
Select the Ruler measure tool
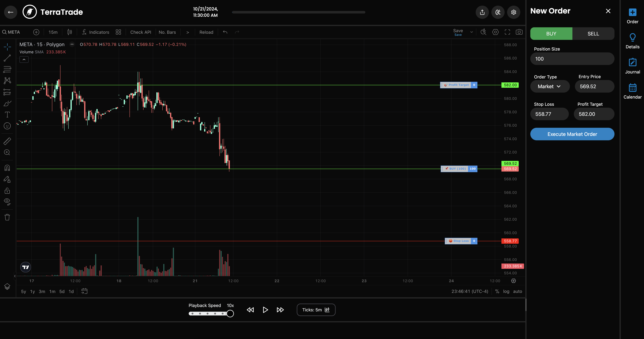click(7, 141)
